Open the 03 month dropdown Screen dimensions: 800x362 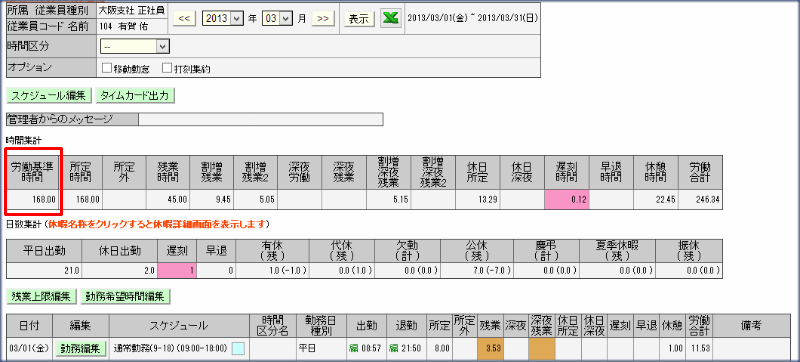(277, 19)
